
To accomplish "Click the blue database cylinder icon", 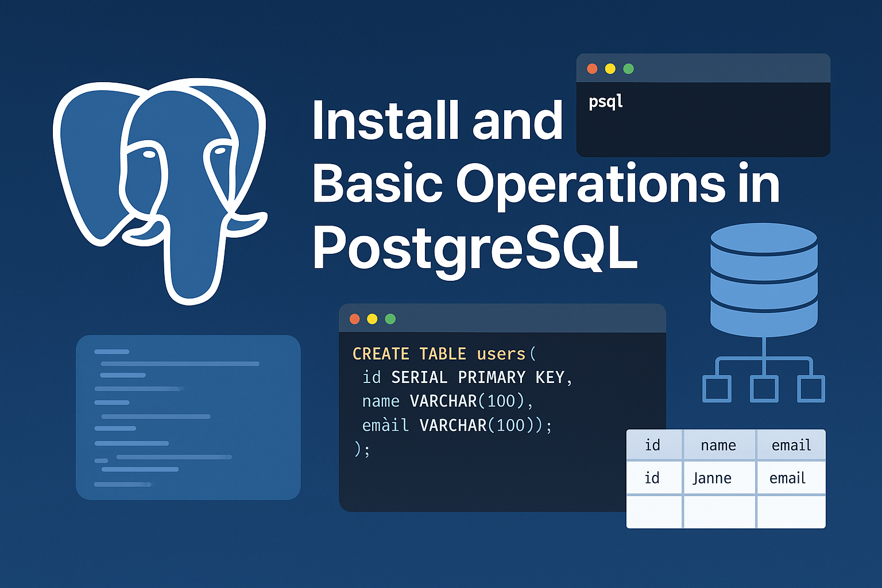I will click(764, 280).
